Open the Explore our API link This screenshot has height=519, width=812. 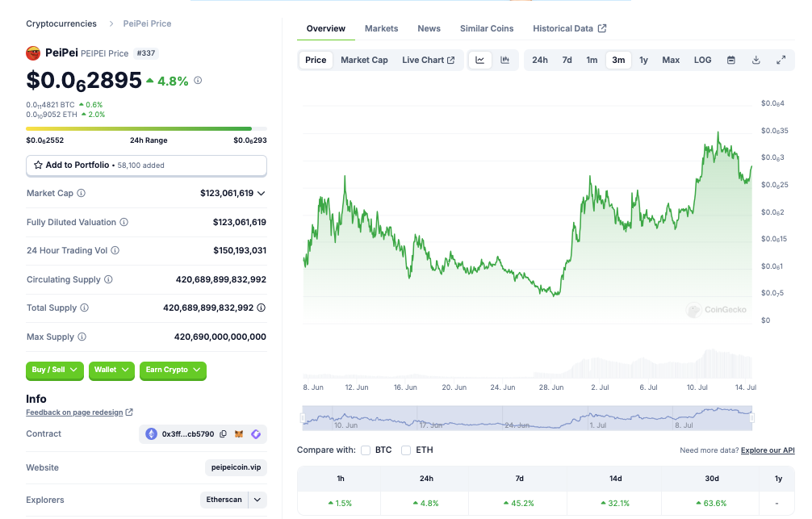(x=768, y=450)
